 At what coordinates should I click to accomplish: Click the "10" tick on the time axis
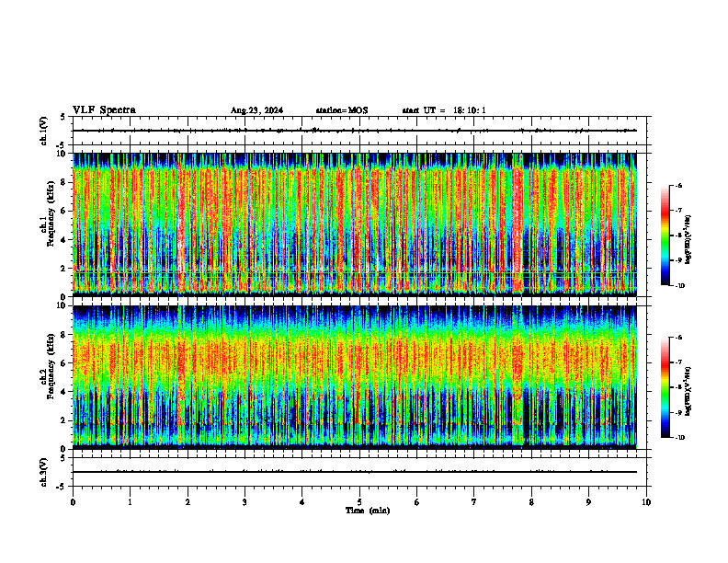pos(646,502)
